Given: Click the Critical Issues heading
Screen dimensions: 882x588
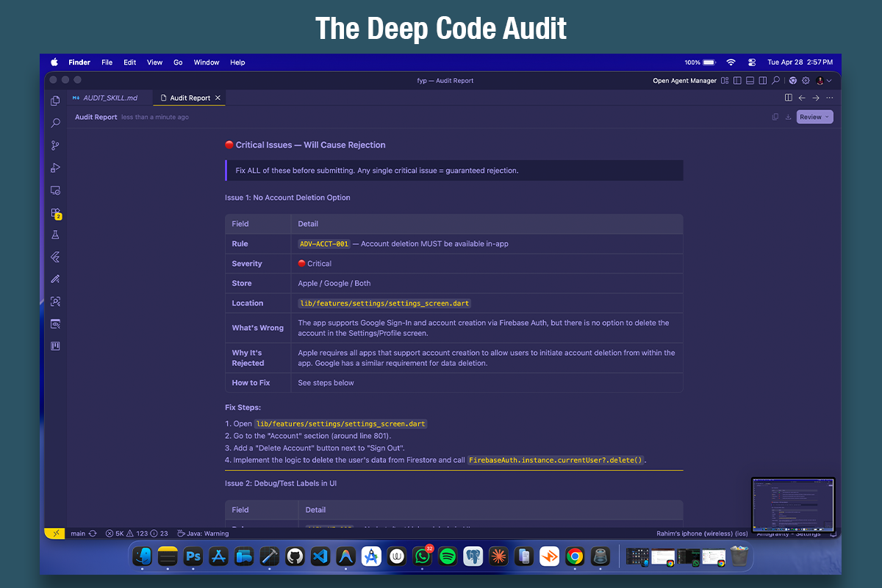Looking at the screenshot, I should tap(305, 145).
